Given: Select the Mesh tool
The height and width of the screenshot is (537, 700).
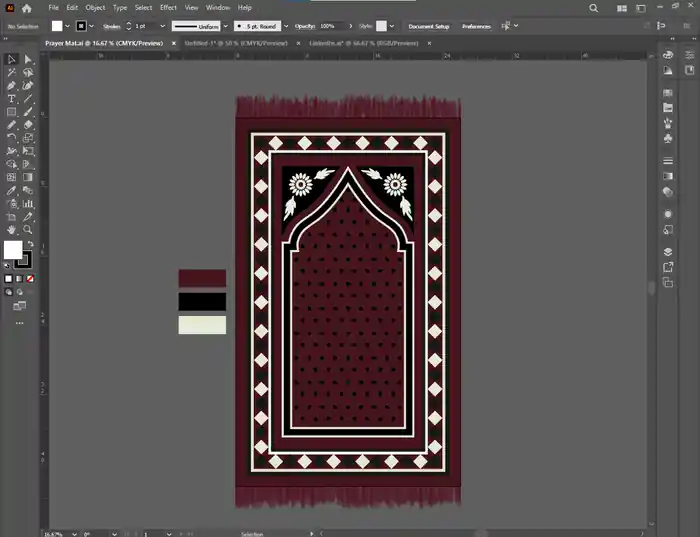Looking at the screenshot, I should pyautogui.click(x=12, y=177).
